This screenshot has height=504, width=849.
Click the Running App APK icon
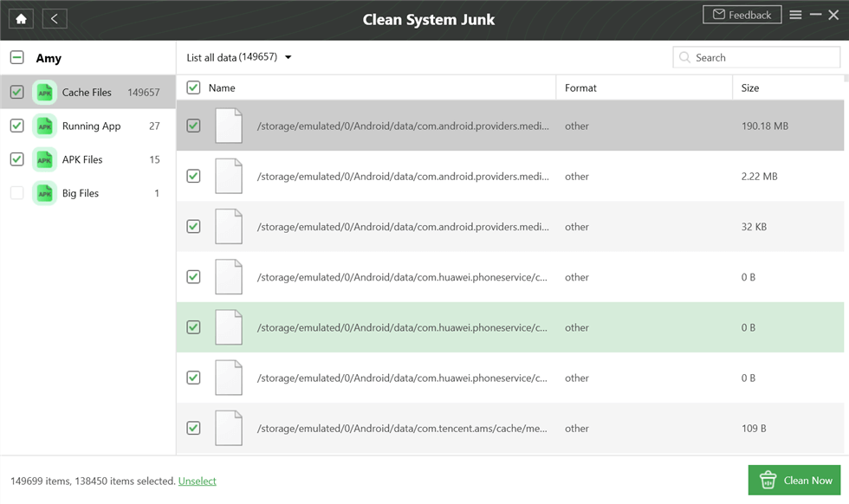click(x=44, y=126)
